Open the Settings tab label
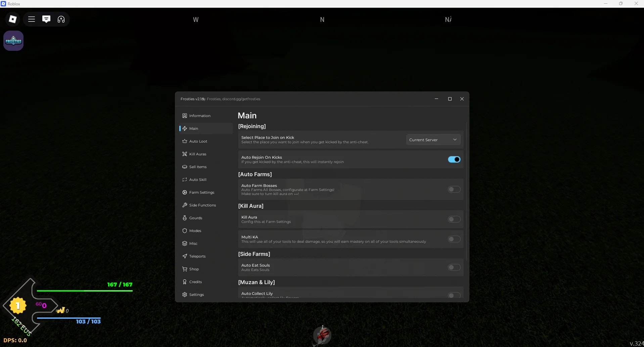Image resolution: width=644 pixels, height=347 pixels. pyautogui.click(x=196, y=295)
